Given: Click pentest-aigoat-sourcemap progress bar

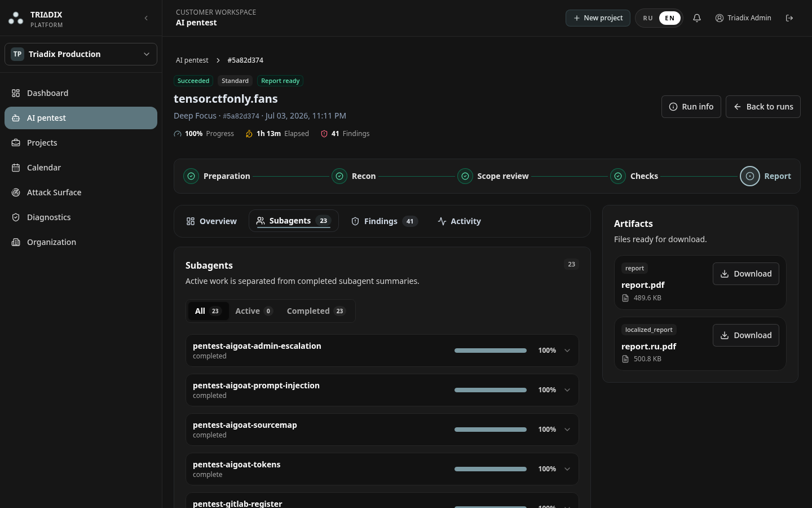Looking at the screenshot, I should pos(491,430).
